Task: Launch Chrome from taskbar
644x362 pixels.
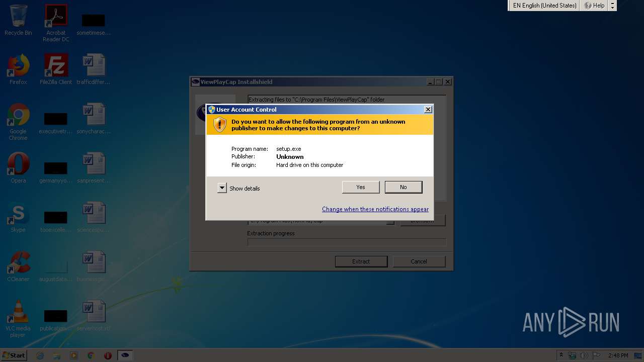Action: click(91, 355)
